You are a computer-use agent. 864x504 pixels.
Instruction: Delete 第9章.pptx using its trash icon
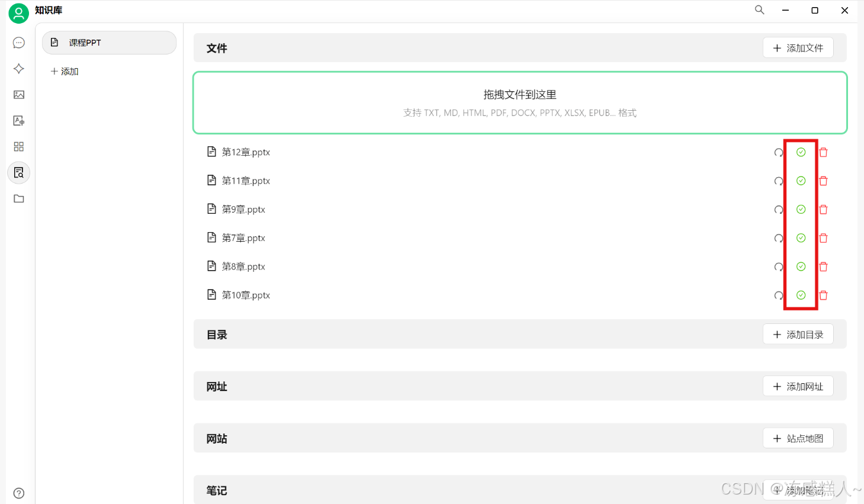823,209
